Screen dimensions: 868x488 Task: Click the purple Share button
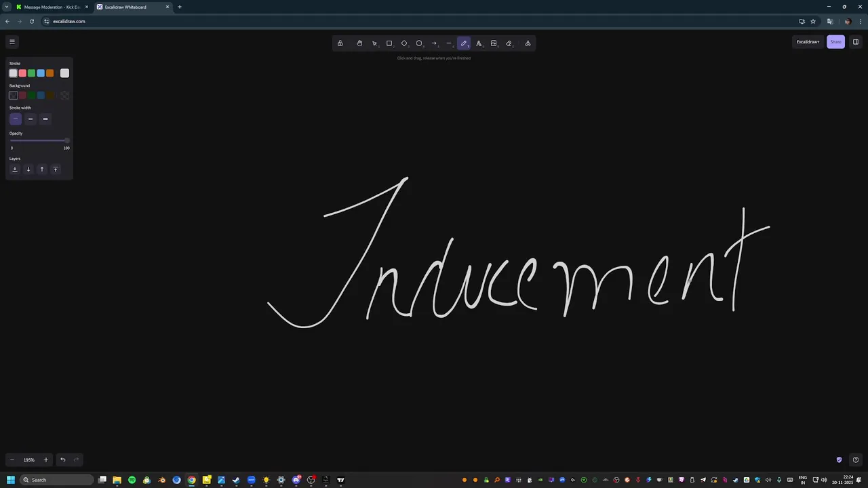[x=835, y=42]
